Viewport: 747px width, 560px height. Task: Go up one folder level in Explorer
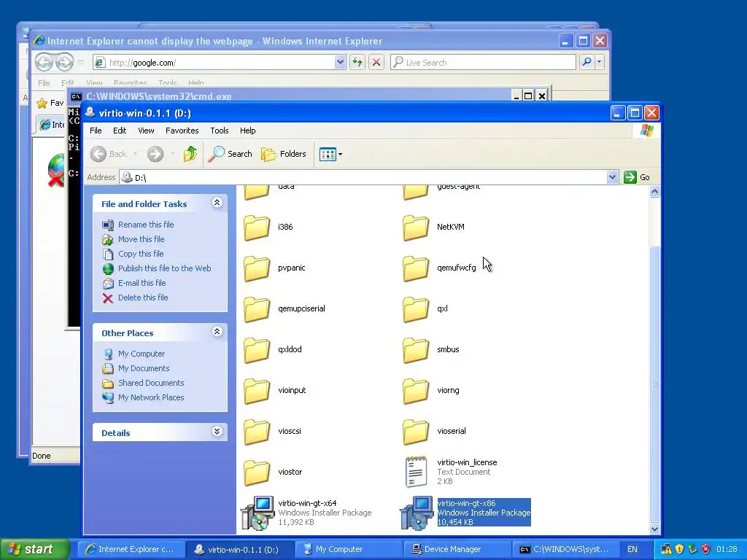(190, 154)
